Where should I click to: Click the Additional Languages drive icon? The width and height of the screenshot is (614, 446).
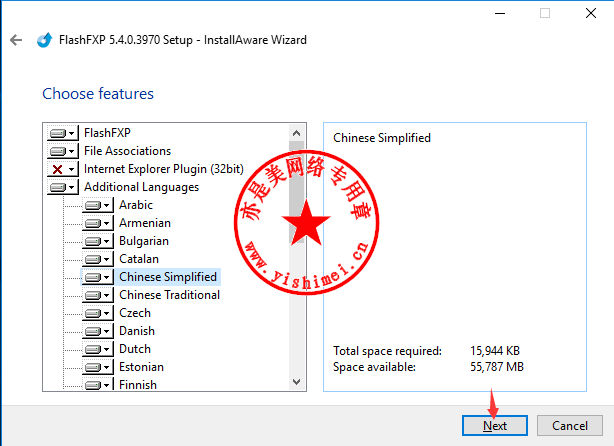click(x=58, y=187)
